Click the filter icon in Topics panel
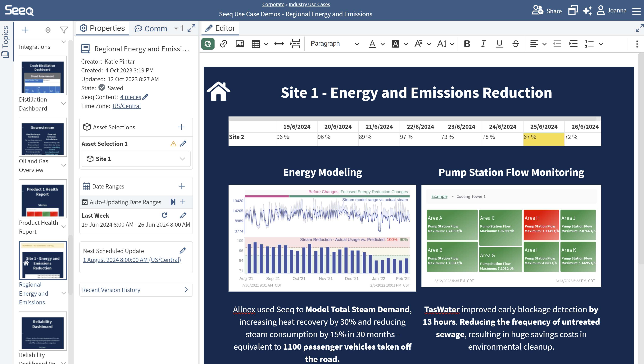Screen dimensions: 644x364 point(64,30)
